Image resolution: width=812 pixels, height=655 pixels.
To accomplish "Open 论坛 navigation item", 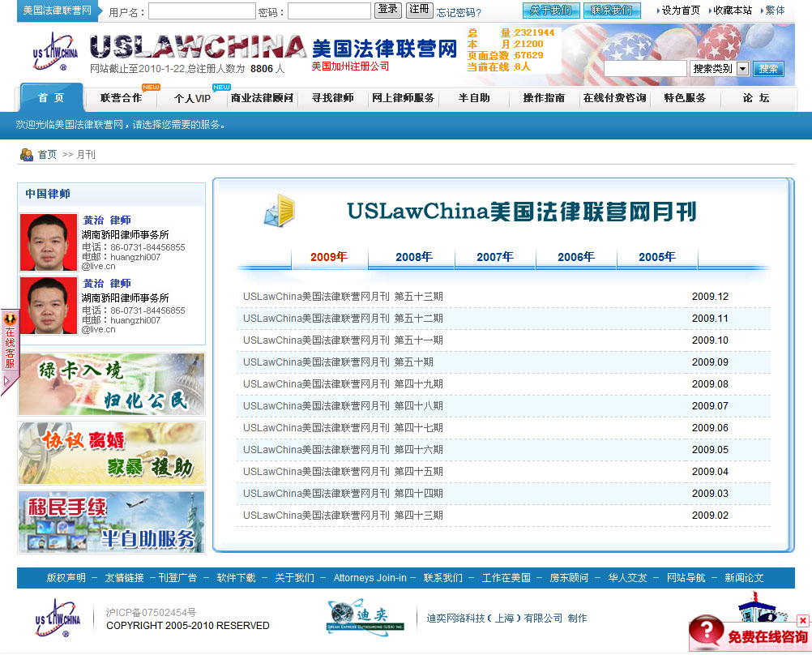I will point(756,98).
